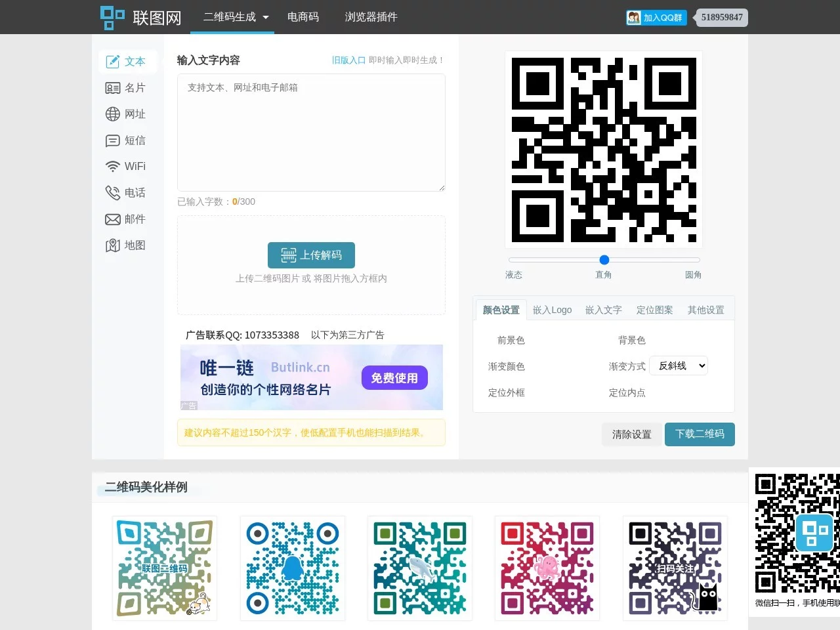
Task: Select the 邮件 email QR type
Action: (128, 219)
